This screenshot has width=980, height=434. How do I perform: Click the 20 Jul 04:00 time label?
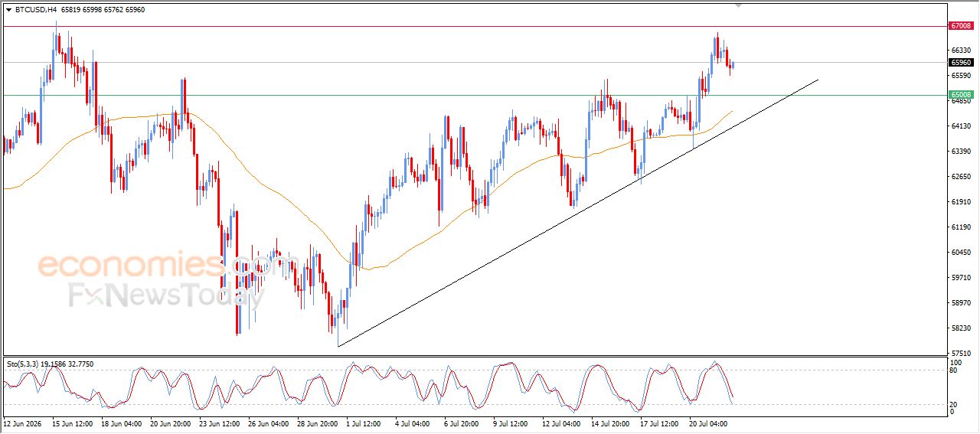coord(707,423)
